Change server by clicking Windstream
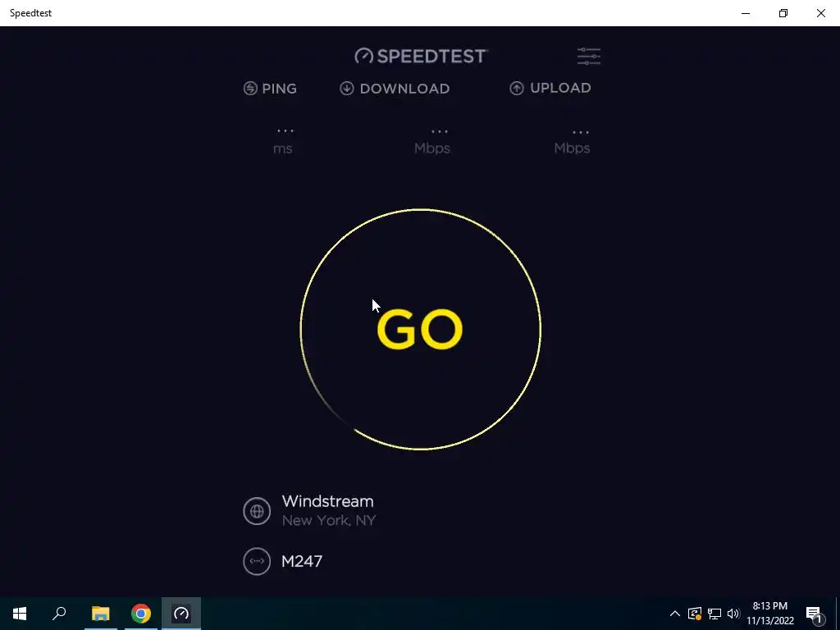840x630 pixels. click(328, 501)
